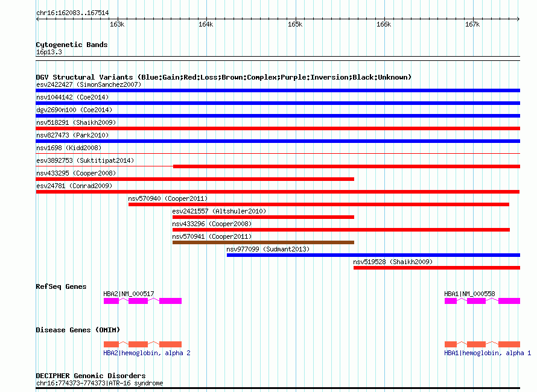Click the nsv433296 (Cooper2008) red bar
Screen dimensions: 537x392
[x=341, y=230]
